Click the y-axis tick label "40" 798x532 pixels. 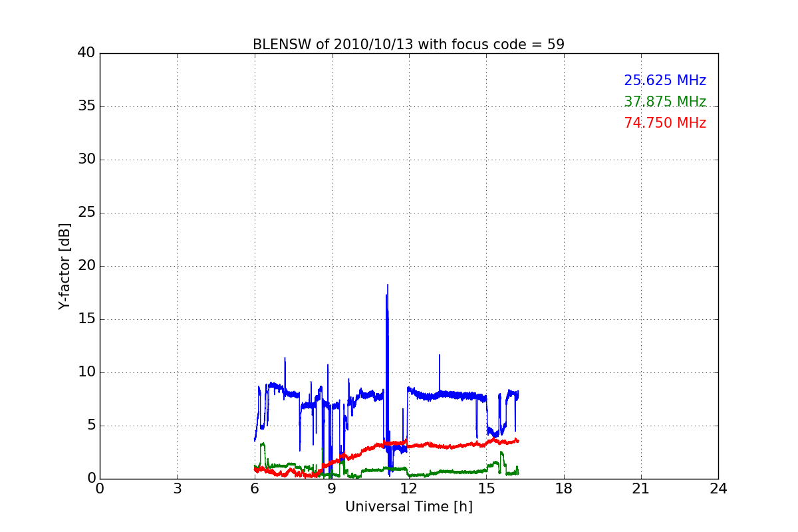point(86,53)
